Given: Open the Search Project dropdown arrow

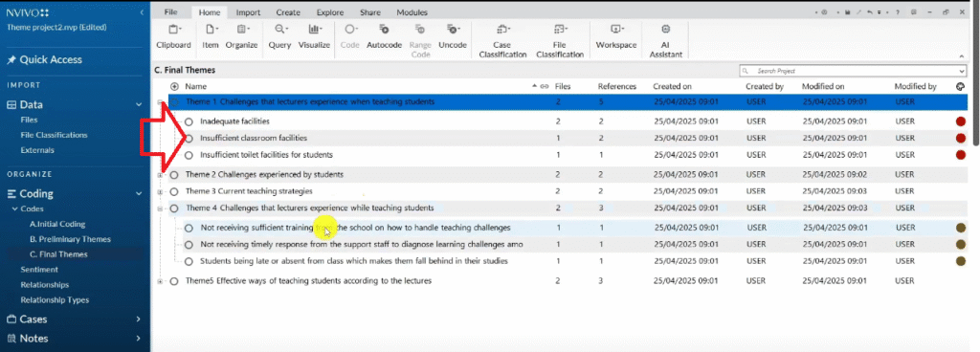Looking at the screenshot, I should coord(961,72).
